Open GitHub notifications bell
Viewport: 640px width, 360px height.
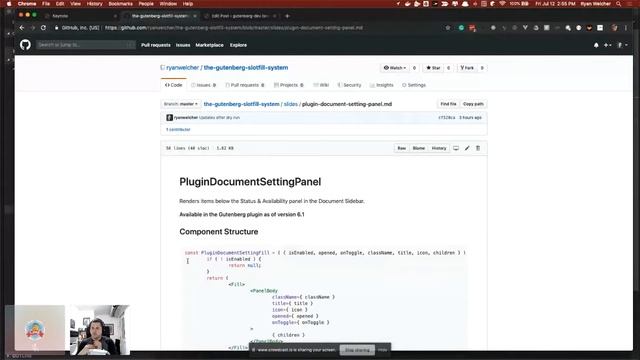tap(596, 45)
